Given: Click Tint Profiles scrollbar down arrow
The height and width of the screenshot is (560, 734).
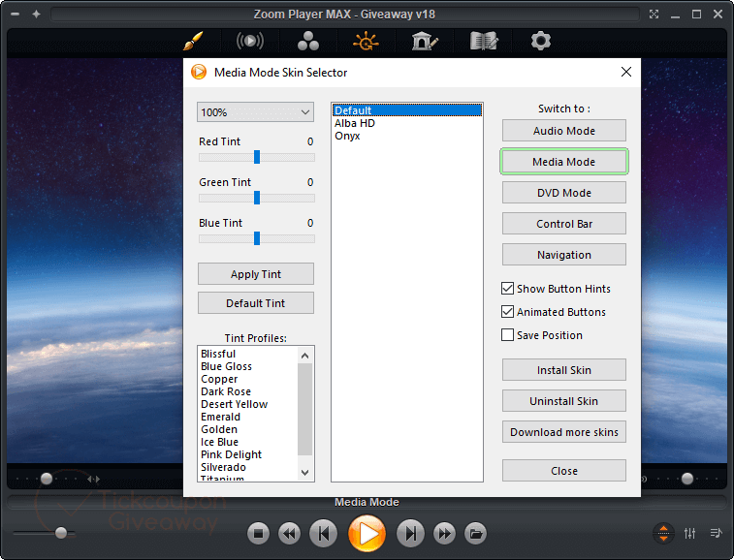Looking at the screenshot, I should pyautogui.click(x=305, y=473).
